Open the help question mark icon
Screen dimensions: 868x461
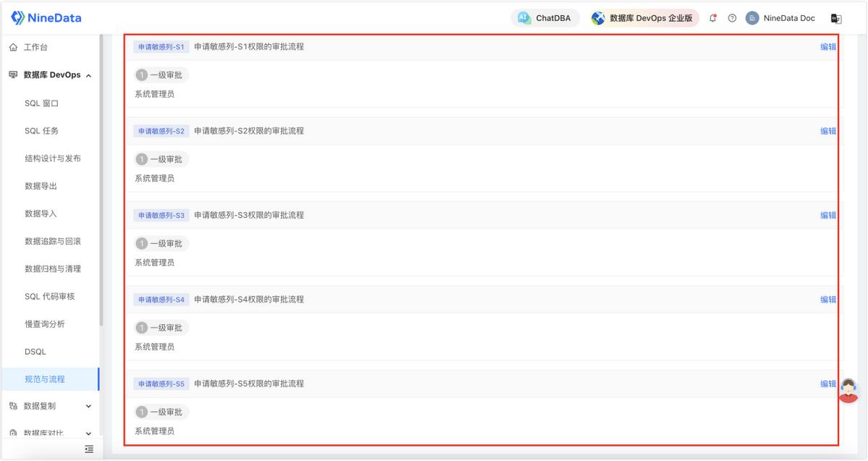coord(732,18)
